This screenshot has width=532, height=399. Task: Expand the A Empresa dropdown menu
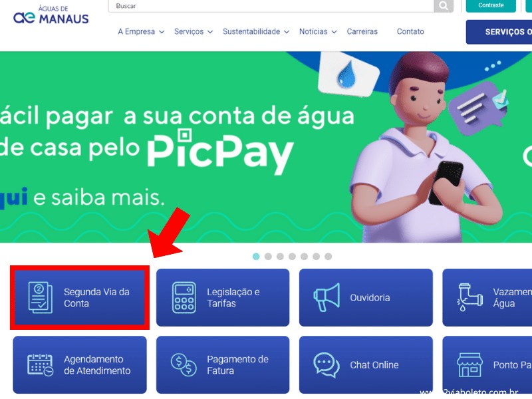pos(141,31)
